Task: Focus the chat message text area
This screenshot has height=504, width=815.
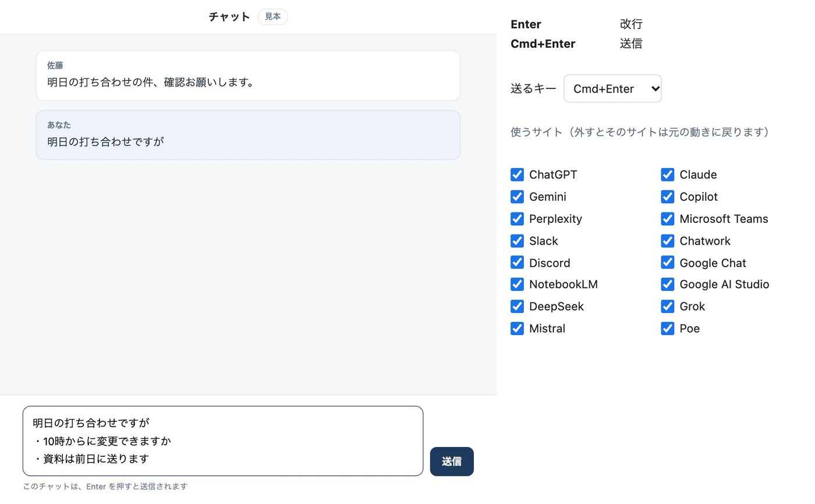Action: [223, 441]
